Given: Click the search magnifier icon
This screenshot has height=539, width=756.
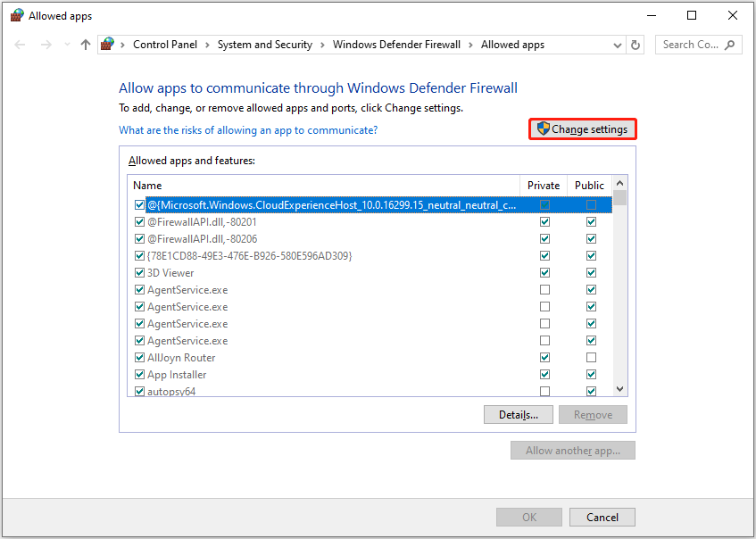Looking at the screenshot, I should click(731, 44).
